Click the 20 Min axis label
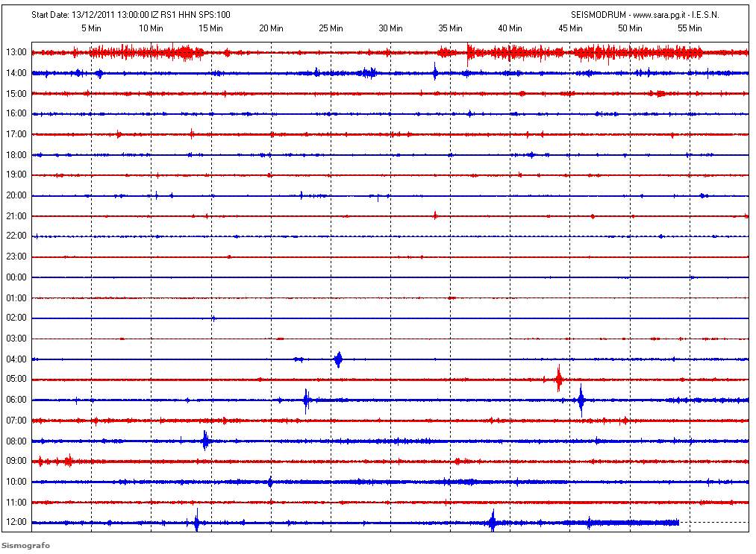Viewport: 756px width, 554px height. 271,28
